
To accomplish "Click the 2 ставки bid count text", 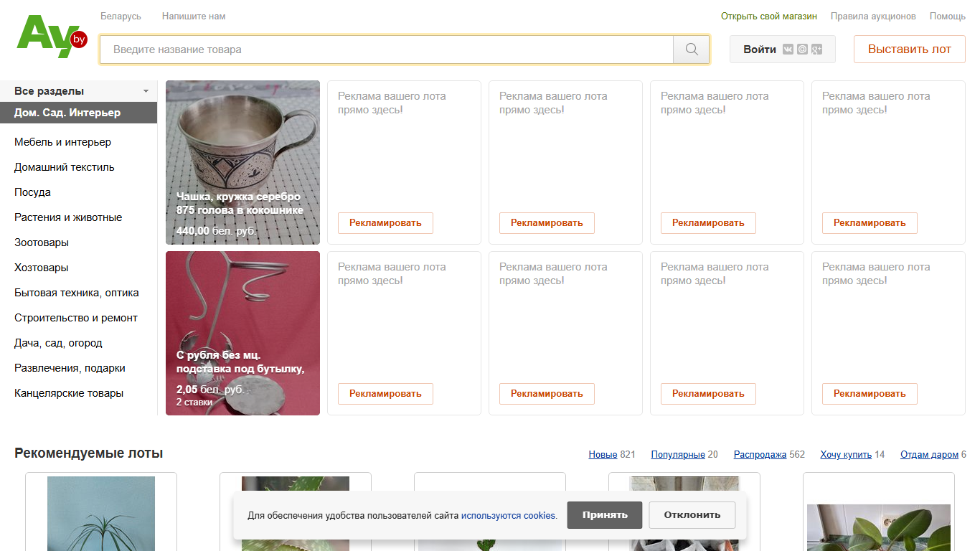I will 194,402.
